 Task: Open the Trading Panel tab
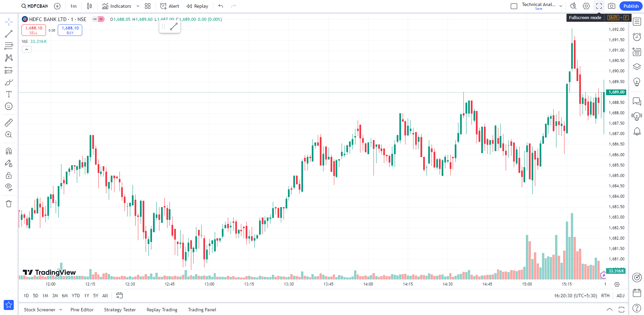click(x=202, y=310)
